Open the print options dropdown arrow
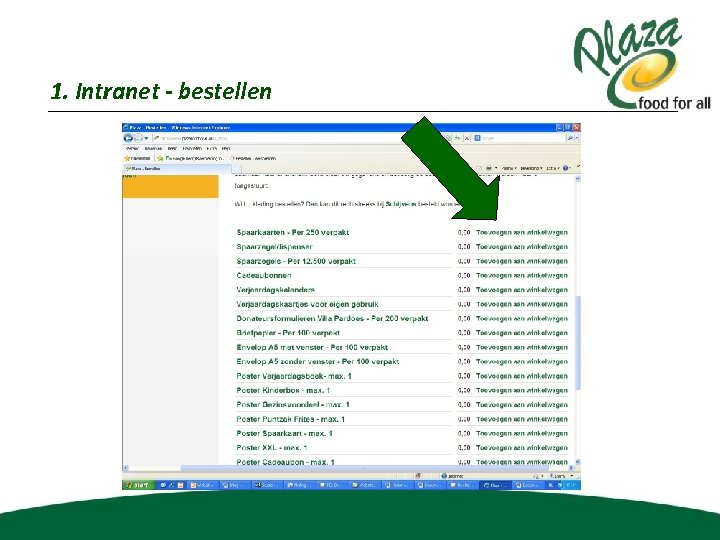The image size is (720, 540). 495,168
